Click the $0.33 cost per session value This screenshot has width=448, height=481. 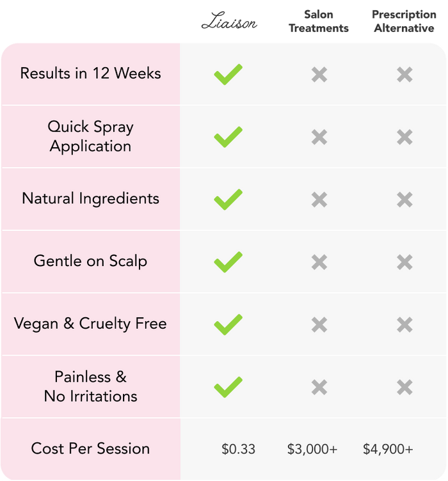pyautogui.click(x=238, y=449)
